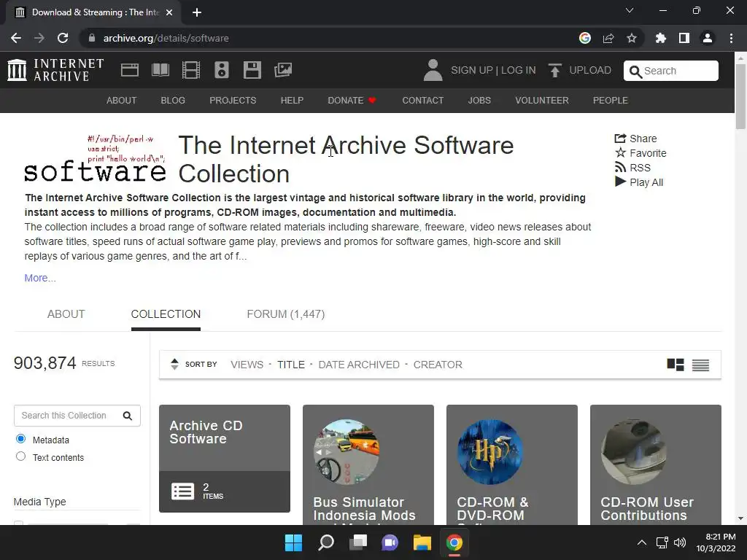
Task: Click the JOBS link
Action: pos(479,101)
